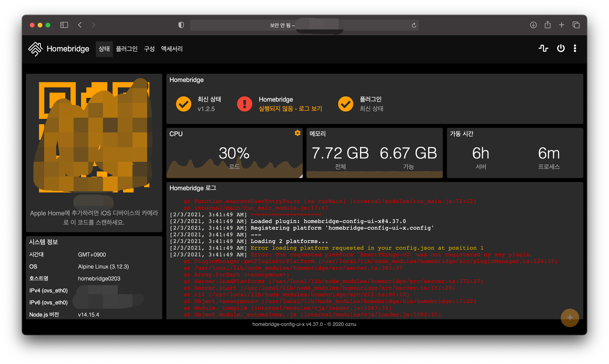
Task: Open the three-dot options menu
Action: [575, 48]
